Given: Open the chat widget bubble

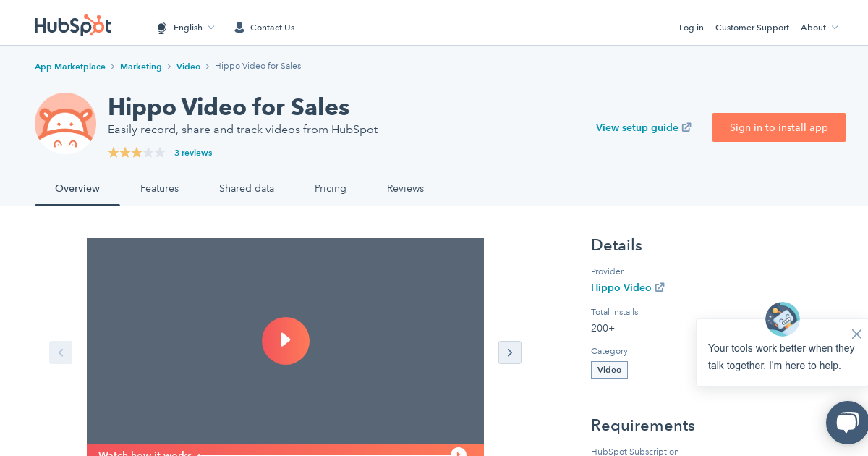Looking at the screenshot, I should pyautogui.click(x=846, y=423).
